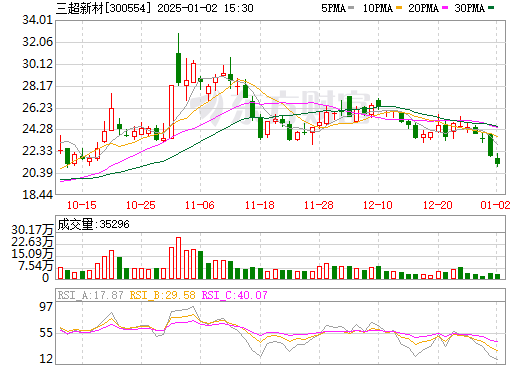
Task: Click the tallest red volume bar
Action: tap(178, 258)
